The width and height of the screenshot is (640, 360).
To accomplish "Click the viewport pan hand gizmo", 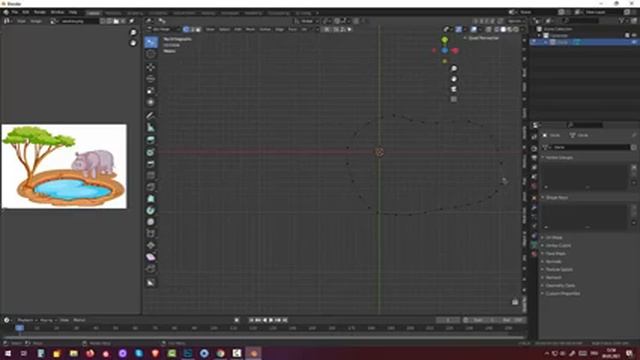I will [x=453, y=79].
